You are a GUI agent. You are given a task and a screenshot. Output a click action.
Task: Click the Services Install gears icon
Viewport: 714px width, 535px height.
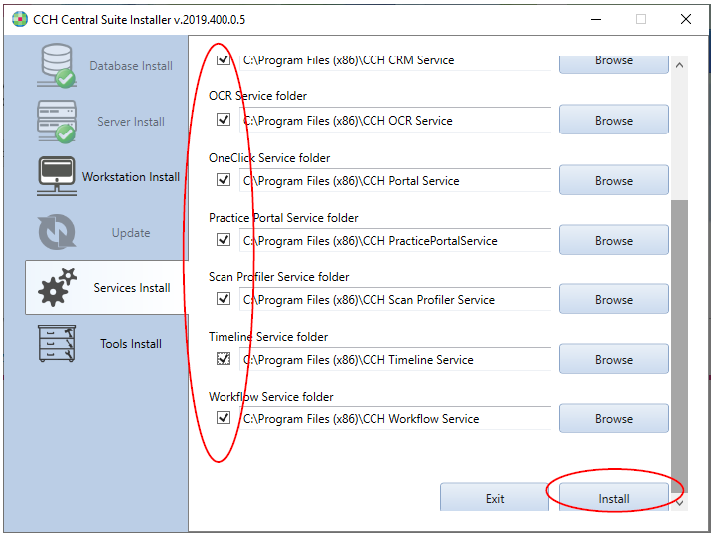coord(57,287)
